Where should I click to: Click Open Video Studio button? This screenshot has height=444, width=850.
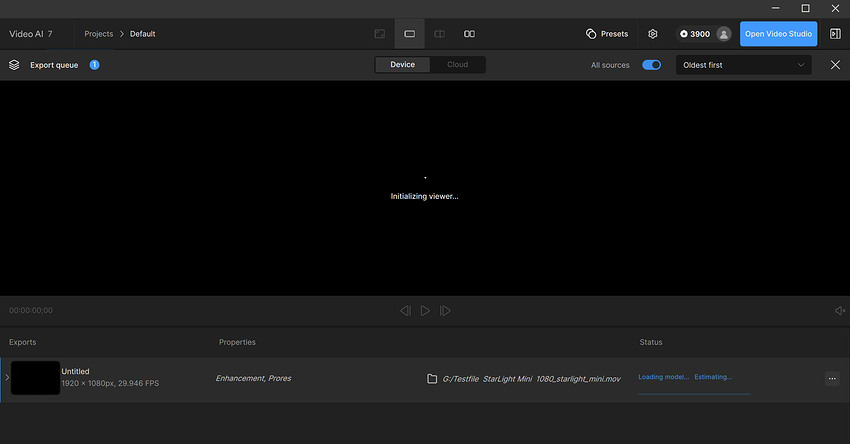(x=778, y=34)
